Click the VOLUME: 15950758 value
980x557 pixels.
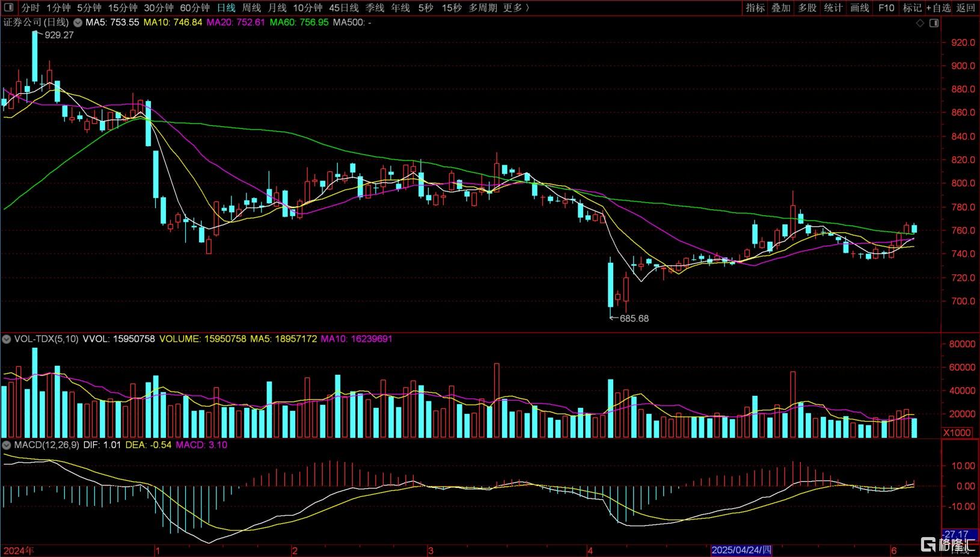(203, 339)
